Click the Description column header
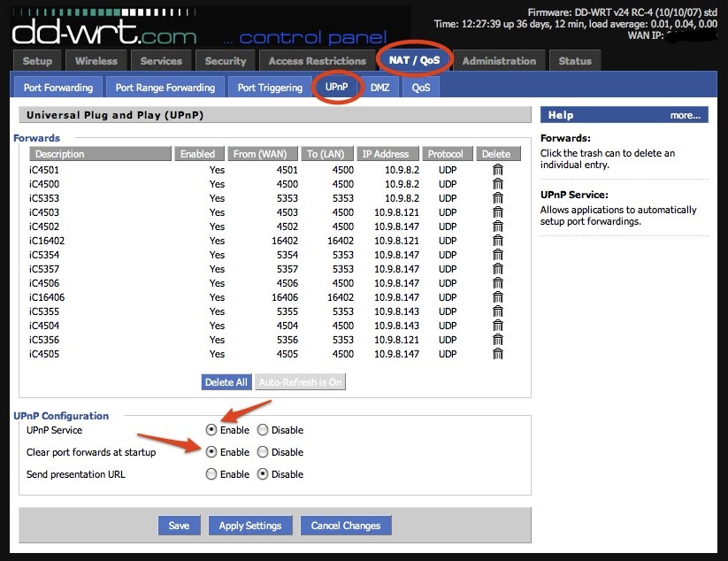 100,154
